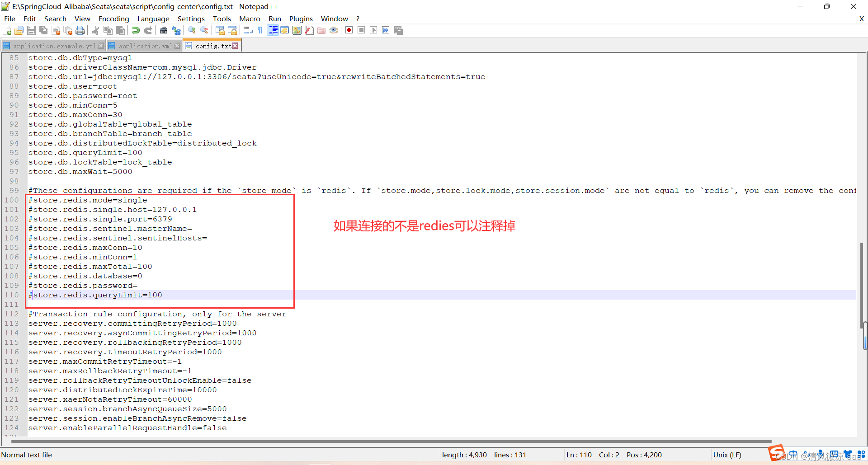The image size is (868, 465).
Task: Toggle synchronized horizontal scrolling
Action: (232, 30)
